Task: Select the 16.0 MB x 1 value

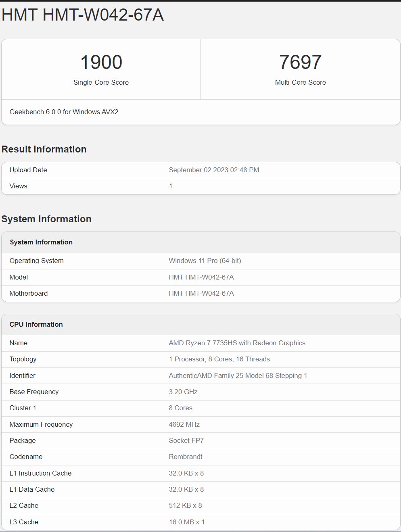Action: point(187,522)
